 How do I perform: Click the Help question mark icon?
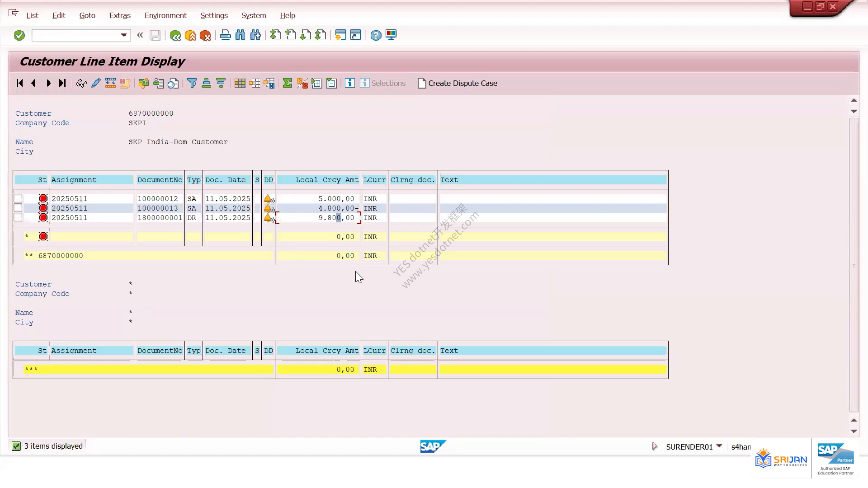point(376,35)
